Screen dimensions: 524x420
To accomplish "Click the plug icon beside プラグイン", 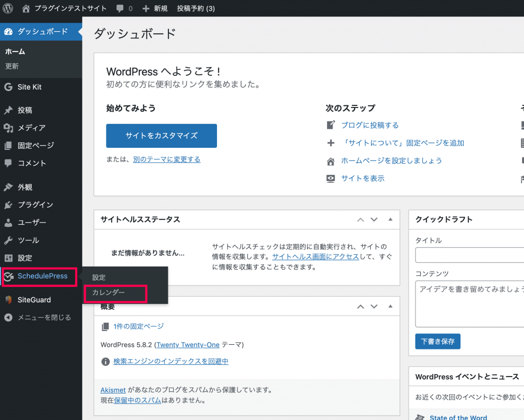I will click(8, 205).
